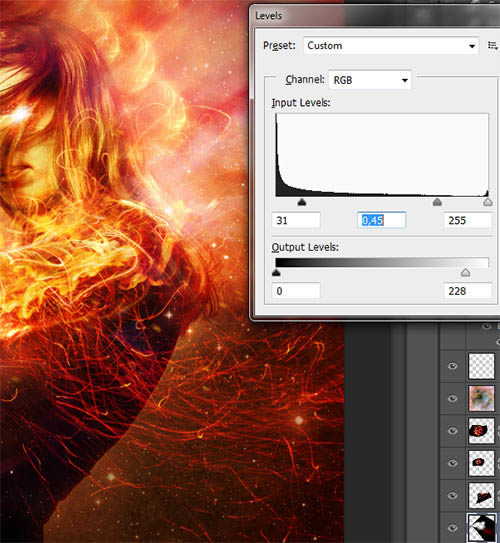Select the nebula texture layer thumbnail
Screen dimensions: 500x543
(x=481, y=399)
